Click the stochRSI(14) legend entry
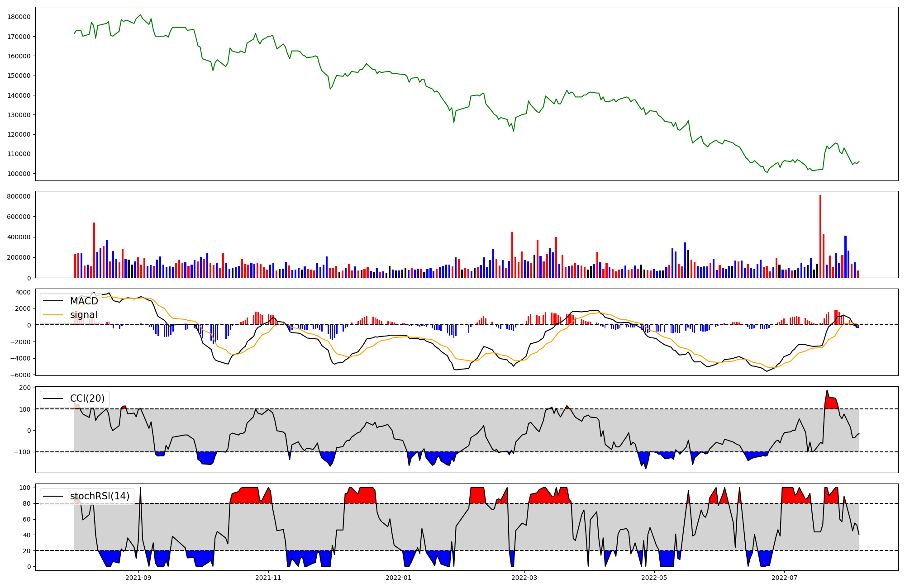The height and width of the screenshot is (588, 905). [x=99, y=496]
